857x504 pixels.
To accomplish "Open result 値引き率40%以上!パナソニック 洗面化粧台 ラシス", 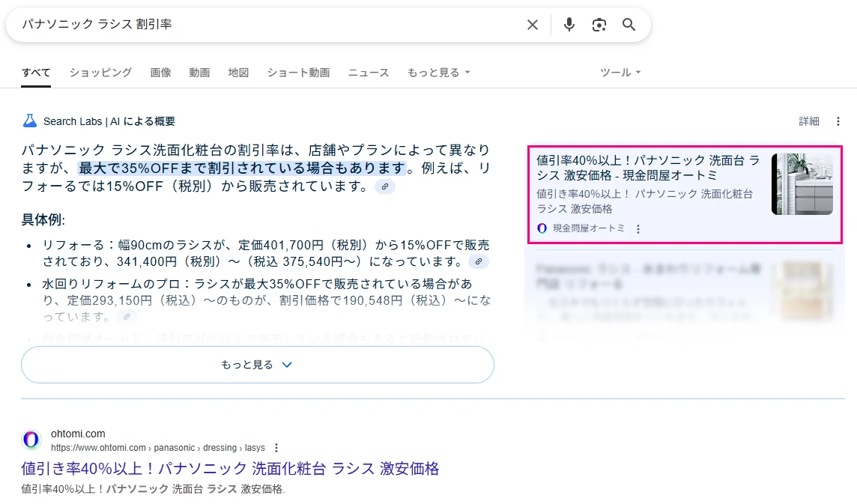I will pyautogui.click(x=230, y=469).
